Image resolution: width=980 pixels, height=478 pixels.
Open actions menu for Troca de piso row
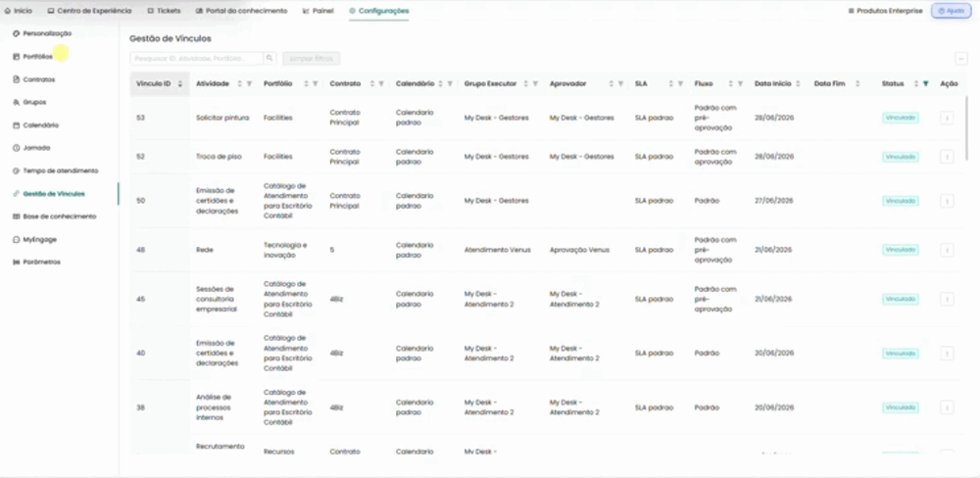(x=947, y=157)
